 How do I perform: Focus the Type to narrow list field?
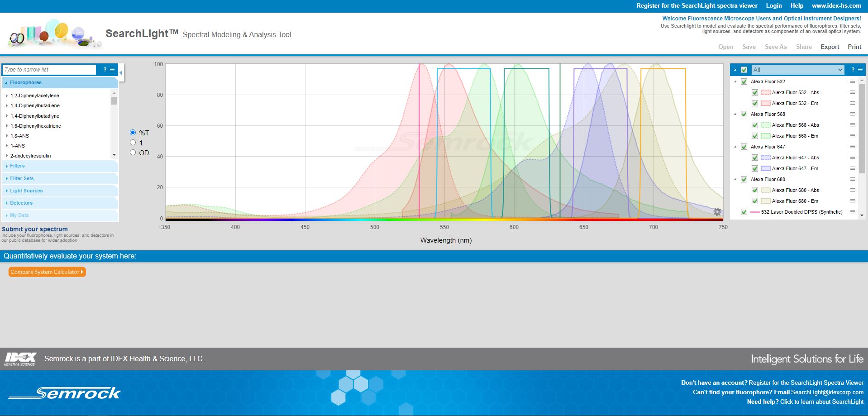49,69
